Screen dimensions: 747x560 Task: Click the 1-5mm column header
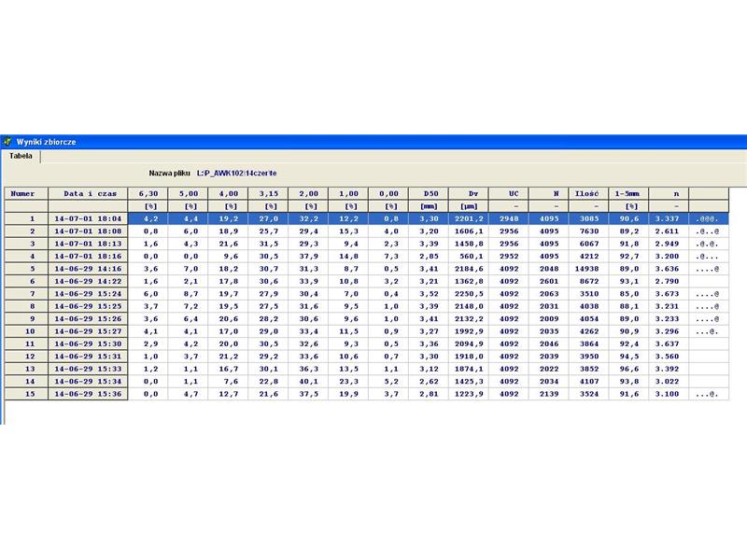[627, 193]
